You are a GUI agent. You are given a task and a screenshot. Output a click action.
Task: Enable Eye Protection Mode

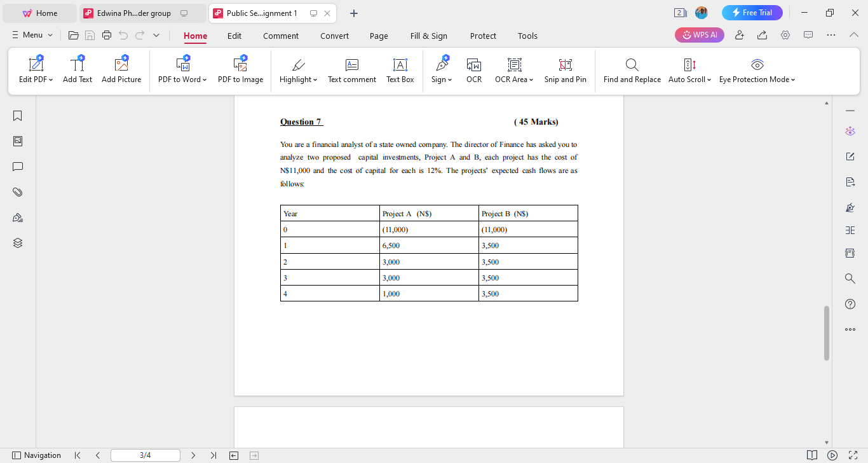pos(757,70)
